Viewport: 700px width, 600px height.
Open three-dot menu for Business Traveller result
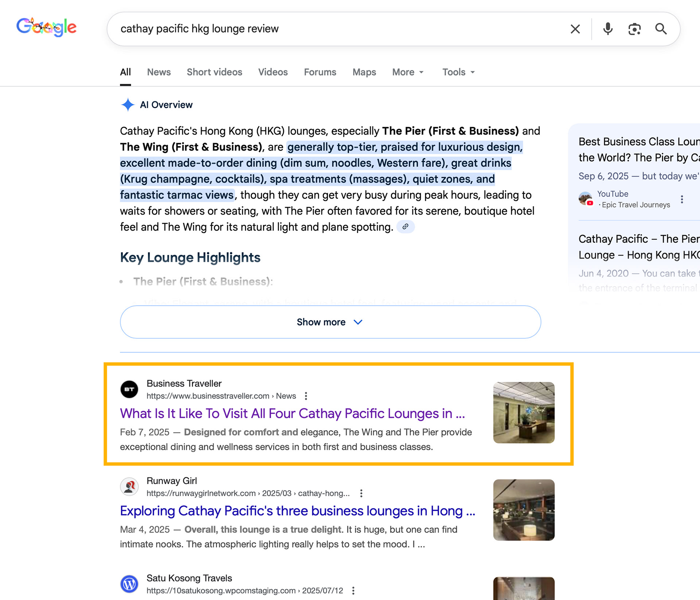point(306,396)
